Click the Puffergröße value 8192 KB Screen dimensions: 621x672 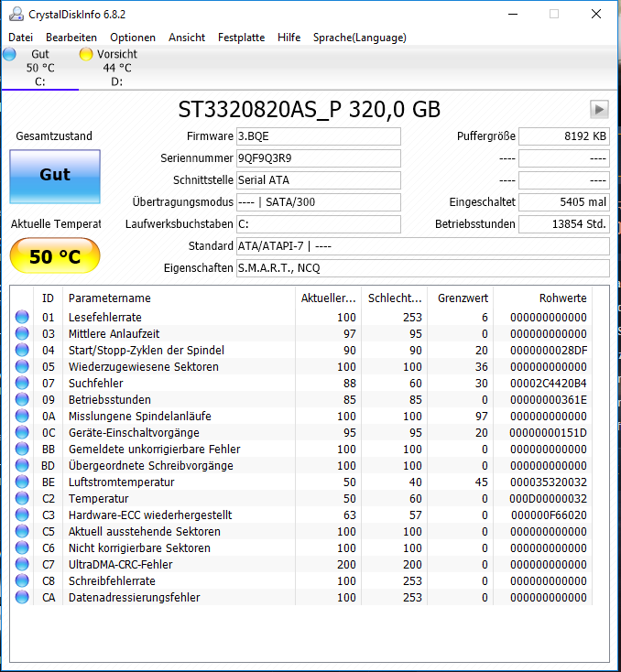pos(564,136)
